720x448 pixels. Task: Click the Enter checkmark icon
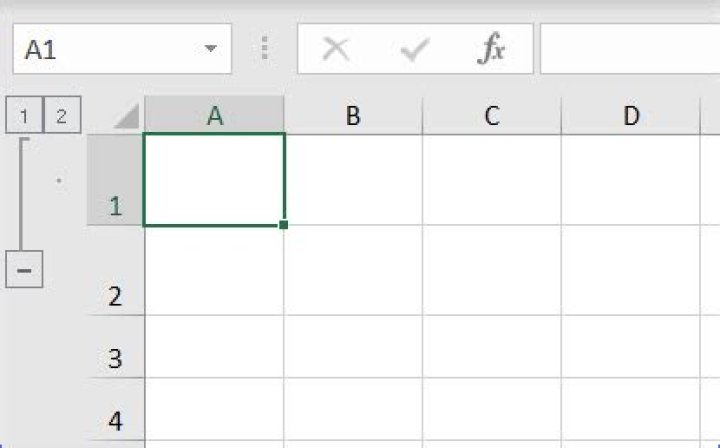pos(413,50)
